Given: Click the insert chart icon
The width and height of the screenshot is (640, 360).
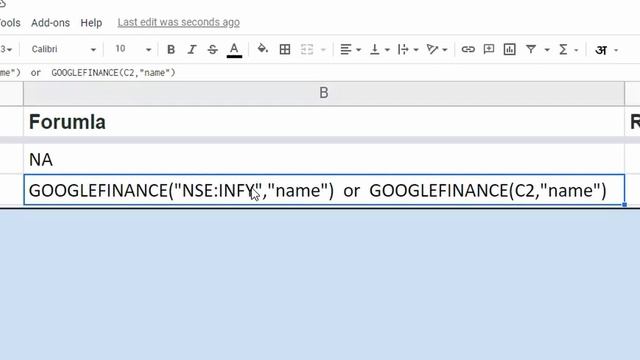Looking at the screenshot, I should coord(509,49).
